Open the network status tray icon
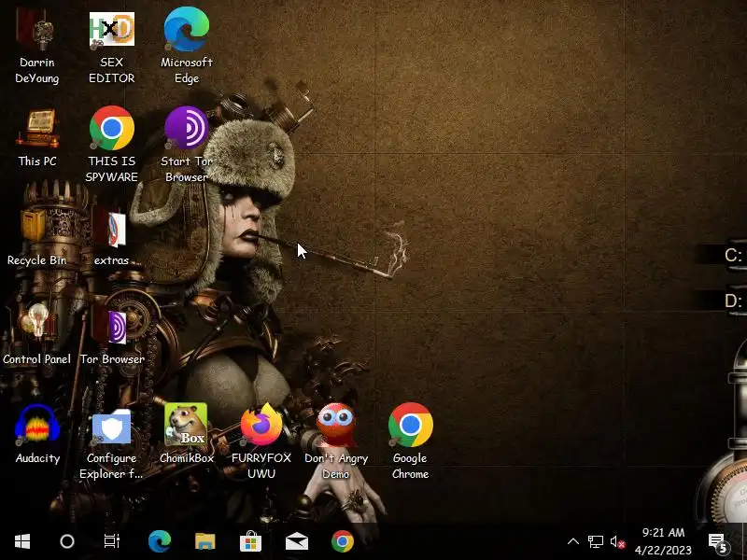Screen dimensions: 747x560 pyautogui.click(x=595, y=541)
